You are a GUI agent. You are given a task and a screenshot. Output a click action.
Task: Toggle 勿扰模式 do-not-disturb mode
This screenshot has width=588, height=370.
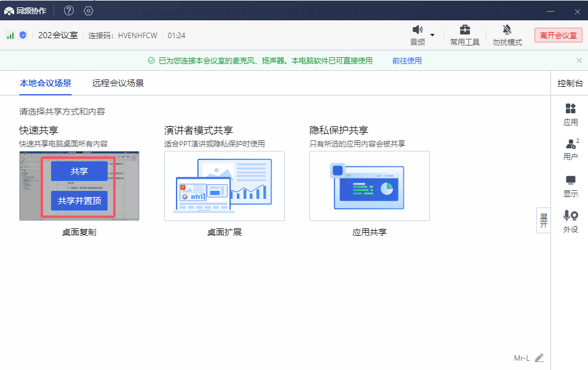click(x=507, y=35)
